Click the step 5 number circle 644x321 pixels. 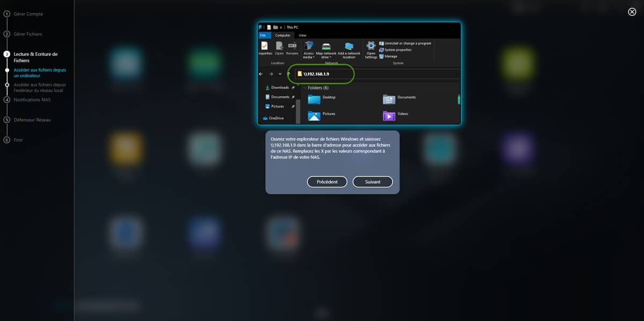point(7,120)
